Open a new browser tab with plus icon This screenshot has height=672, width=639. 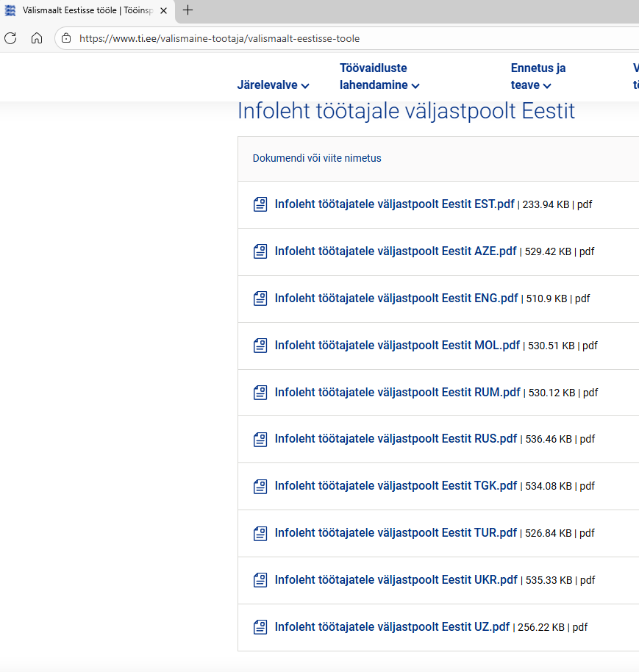(188, 10)
